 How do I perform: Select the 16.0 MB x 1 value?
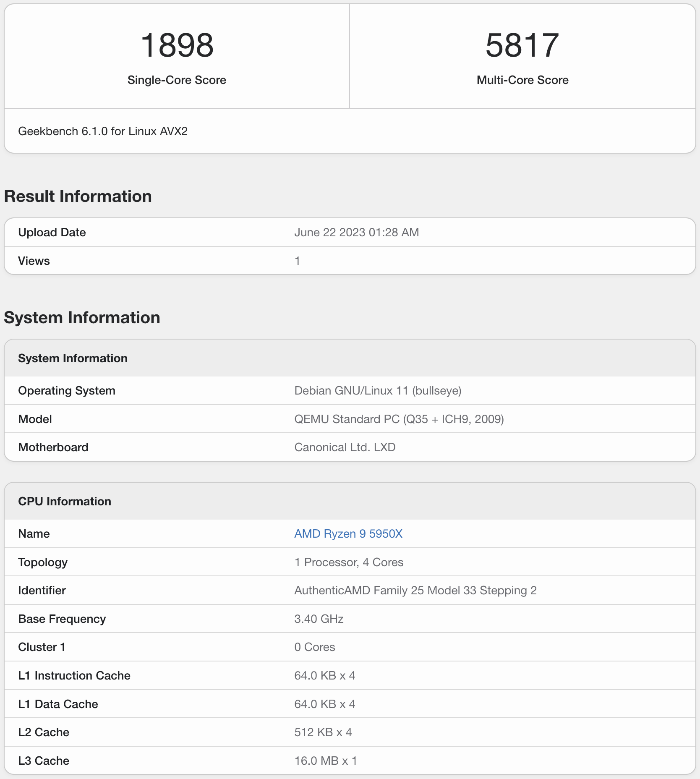pyautogui.click(x=326, y=761)
